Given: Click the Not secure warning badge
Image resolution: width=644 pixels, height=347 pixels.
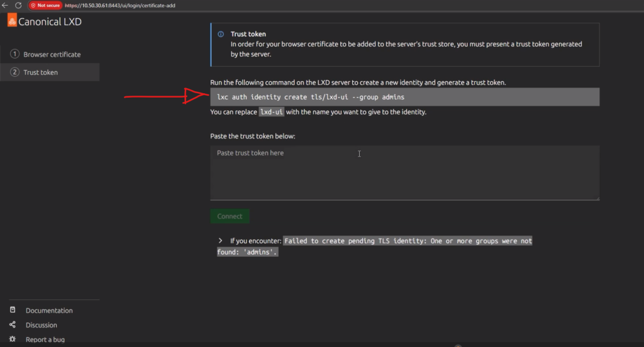Looking at the screenshot, I should pyautogui.click(x=45, y=5).
